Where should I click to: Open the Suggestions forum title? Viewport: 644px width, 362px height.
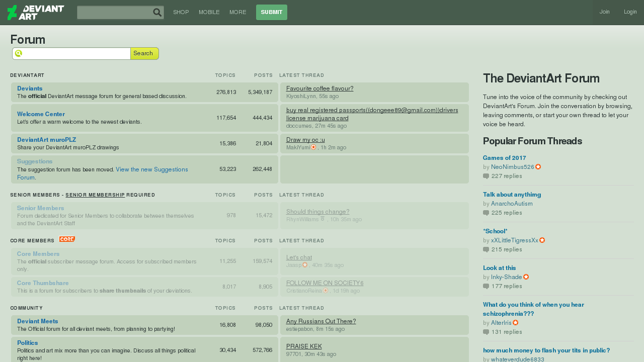tap(35, 161)
